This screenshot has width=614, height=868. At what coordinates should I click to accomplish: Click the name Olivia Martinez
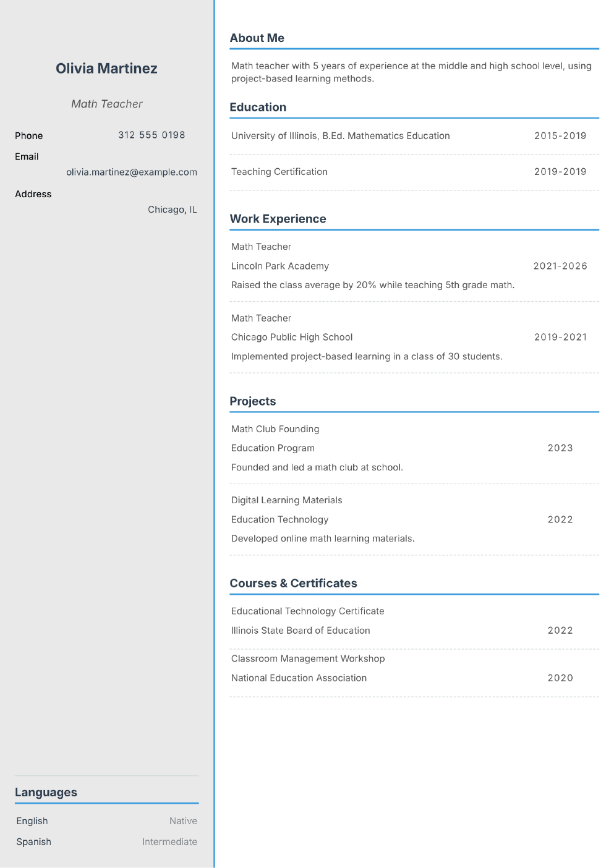(106, 69)
